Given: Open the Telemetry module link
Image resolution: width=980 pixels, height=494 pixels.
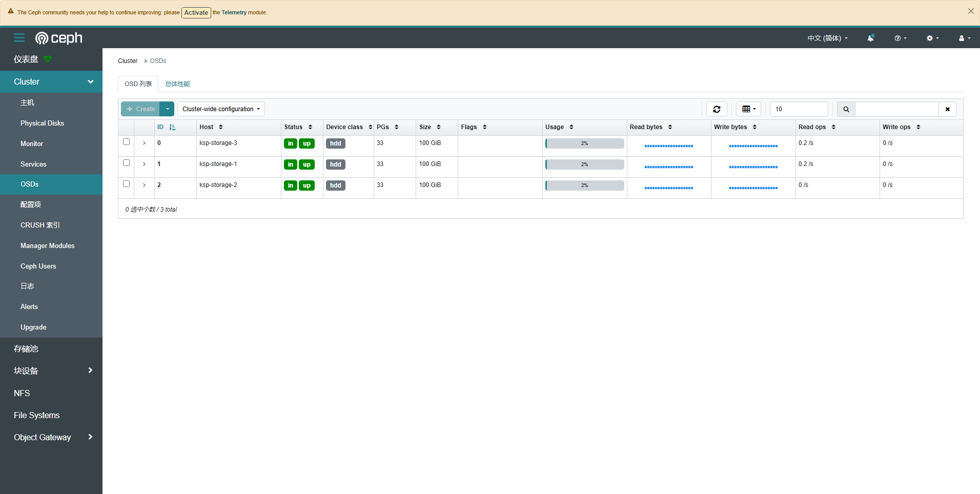Looking at the screenshot, I should [x=234, y=12].
